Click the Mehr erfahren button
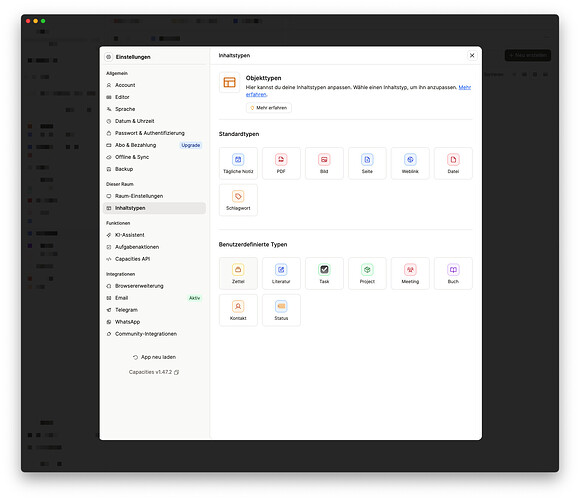The height and width of the screenshot is (500, 580). click(269, 108)
